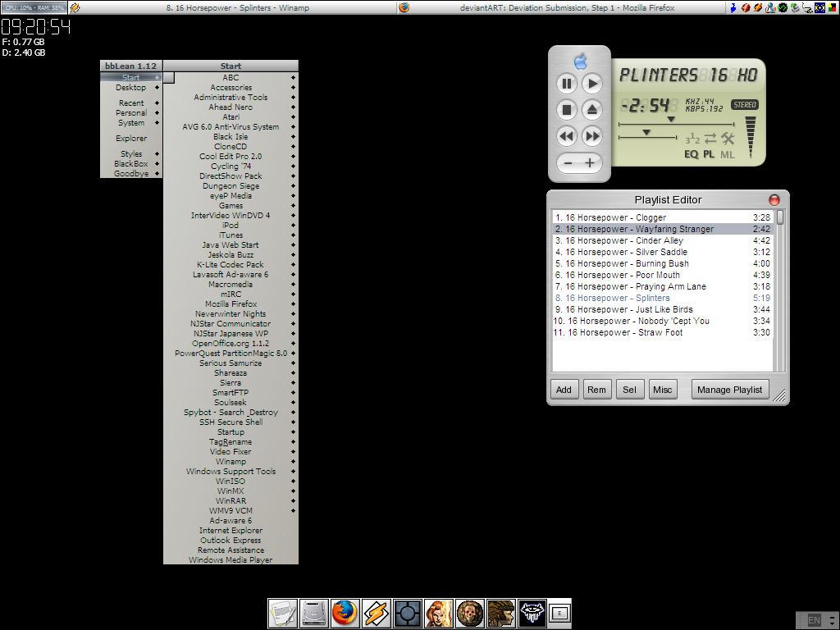Viewport: 840px width, 630px height.
Task: Toggle repeat arrows in Winamp
Action: point(710,139)
